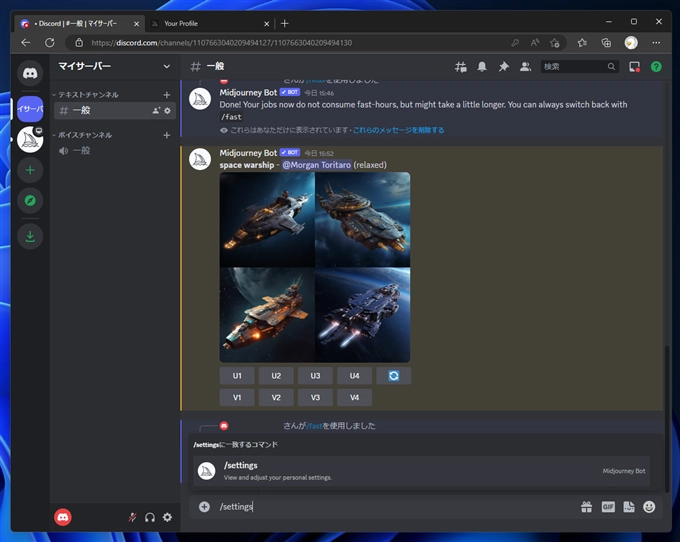Open a new browser tab
Image resolution: width=680 pixels, height=542 pixels.
(x=284, y=23)
